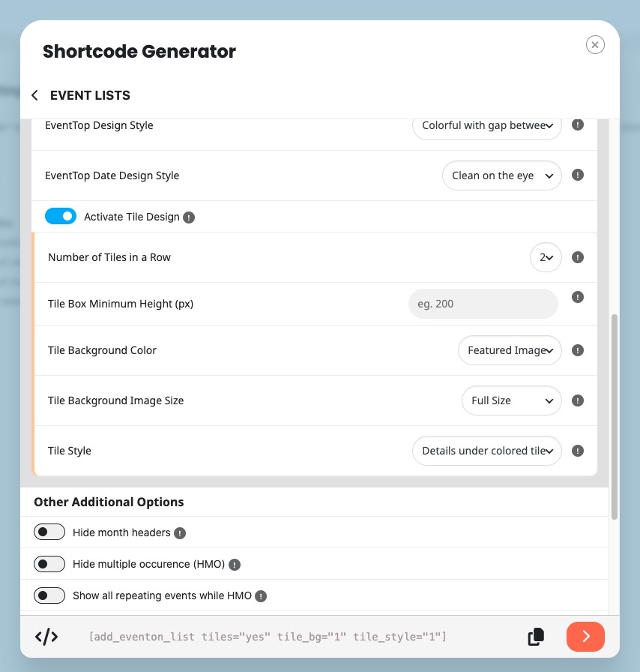Viewport: 640px width, 672px height.
Task: Click info icon for Tile Style row
Action: coord(578,451)
